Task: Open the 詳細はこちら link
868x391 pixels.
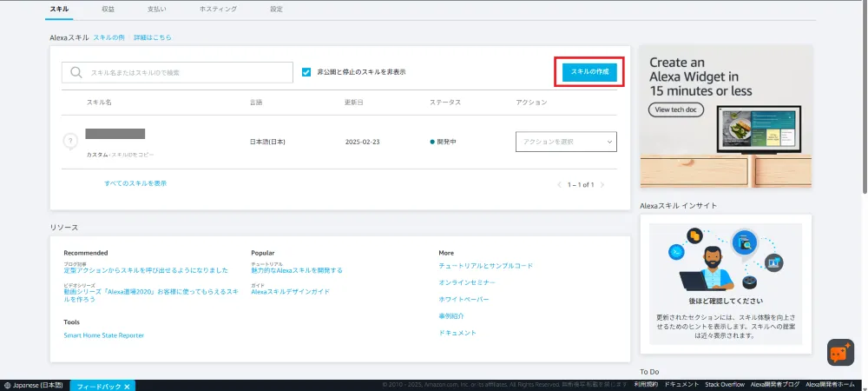Action: point(153,37)
